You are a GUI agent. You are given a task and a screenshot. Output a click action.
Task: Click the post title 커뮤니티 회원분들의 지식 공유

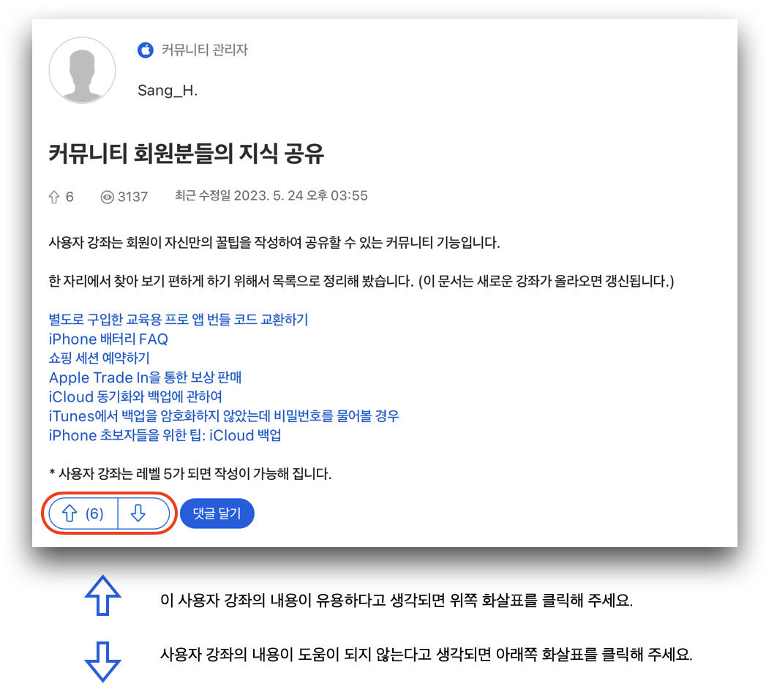tap(187, 153)
